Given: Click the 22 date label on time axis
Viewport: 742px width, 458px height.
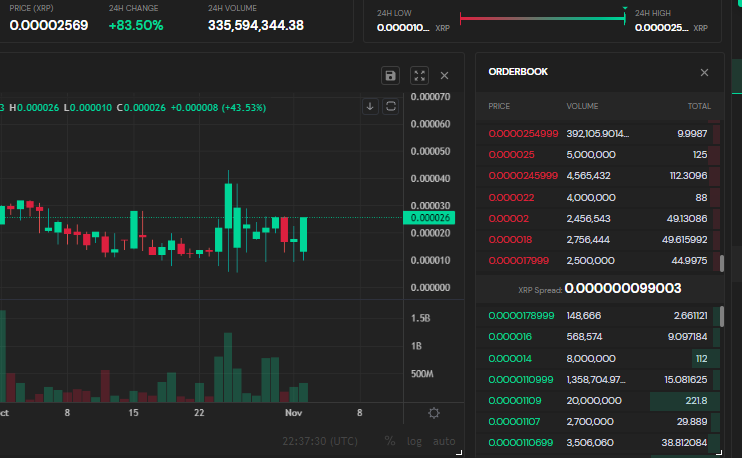Looking at the screenshot, I should [199, 413].
